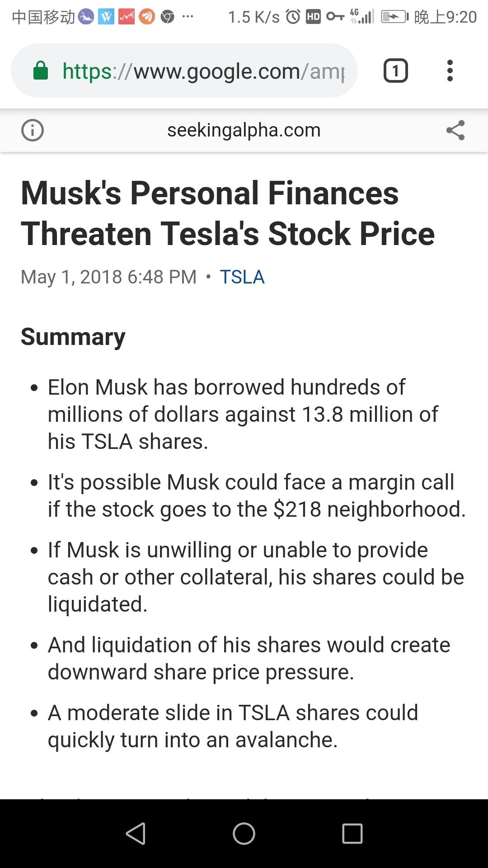The width and height of the screenshot is (488, 868).
Task: Tap the 4G signal strength indicator
Action: tap(362, 16)
